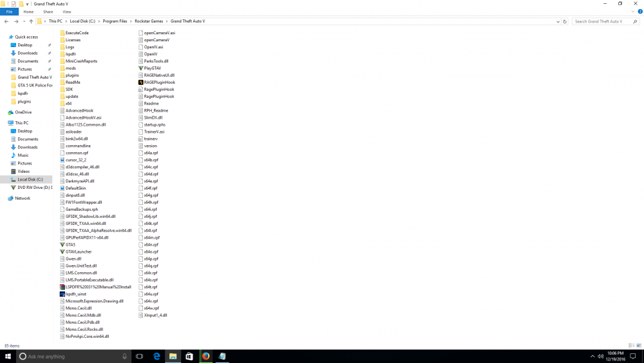
Task: Open the Home ribbon tab
Action: pyautogui.click(x=28, y=12)
